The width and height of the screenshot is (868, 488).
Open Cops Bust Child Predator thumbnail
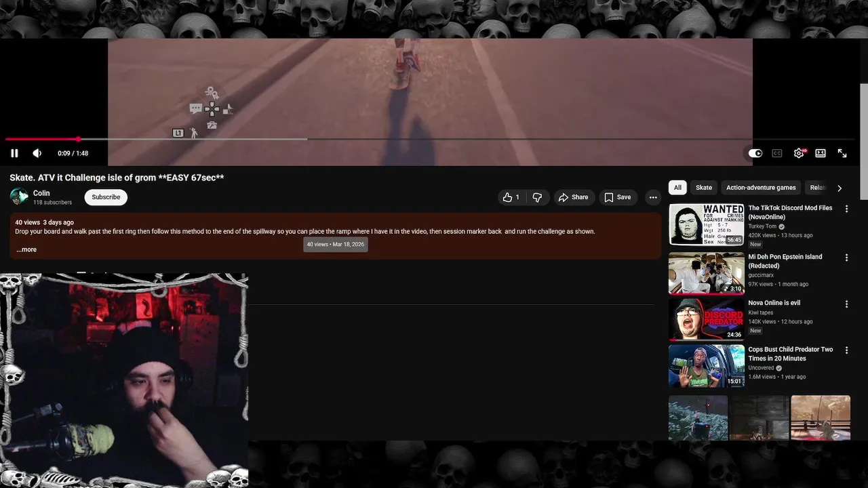[x=706, y=366]
